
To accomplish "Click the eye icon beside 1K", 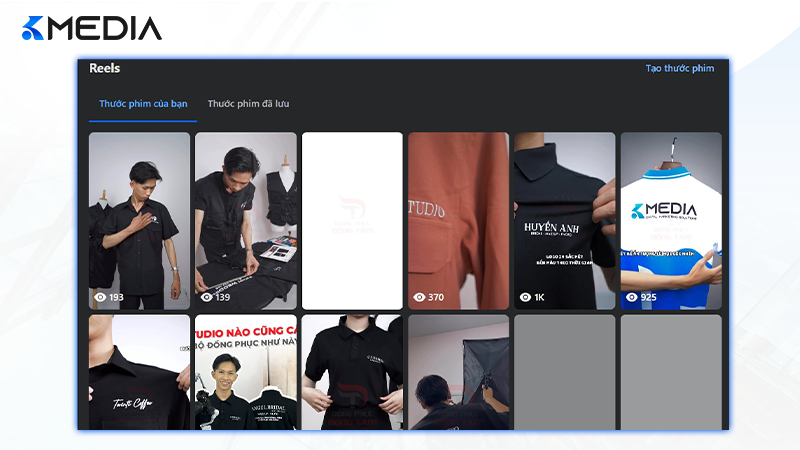I will point(526,297).
